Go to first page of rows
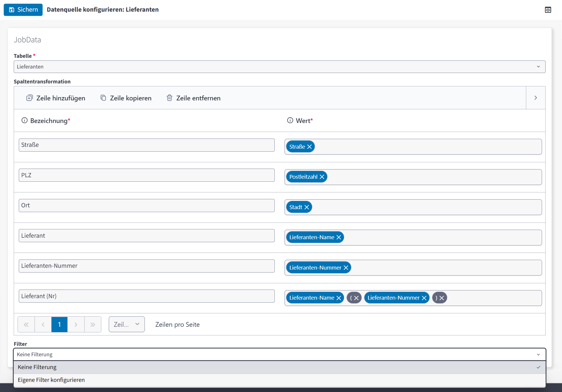This screenshot has height=392, width=562. [26, 324]
